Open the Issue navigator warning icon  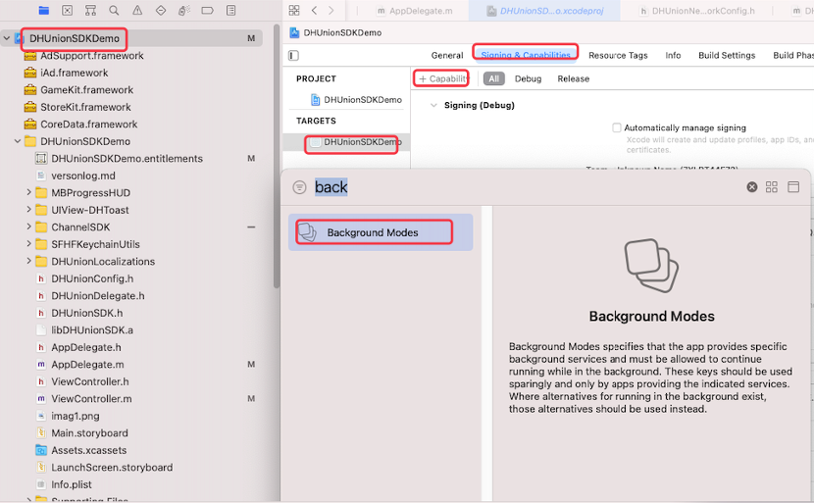(x=137, y=11)
